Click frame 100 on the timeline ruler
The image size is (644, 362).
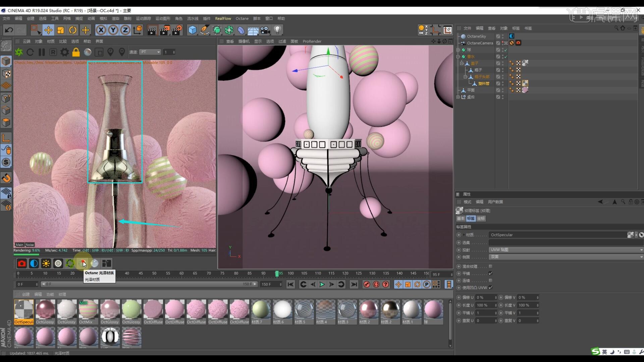pyautogui.click(x=291, y=274)
